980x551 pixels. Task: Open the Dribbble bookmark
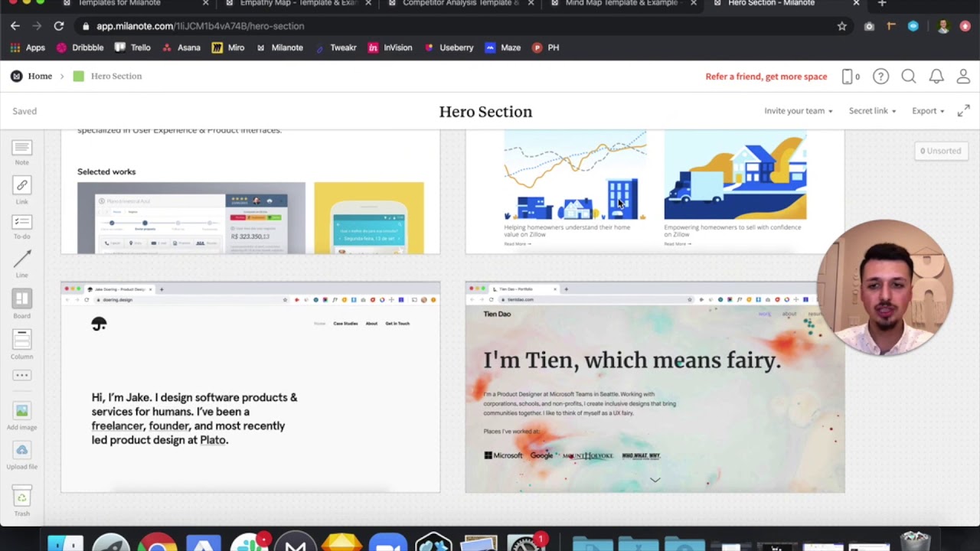pos(80,47)
